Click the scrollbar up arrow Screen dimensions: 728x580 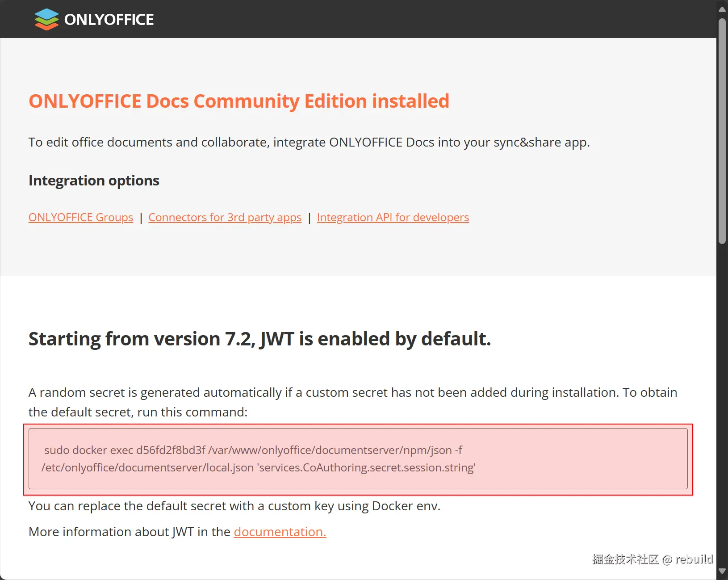point(722,9)
